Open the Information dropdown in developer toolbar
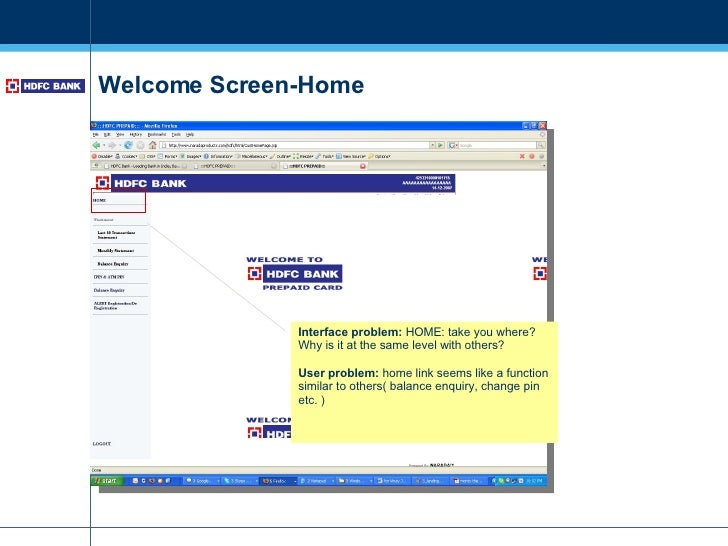 pyautogui.click(x=218, y=156)
